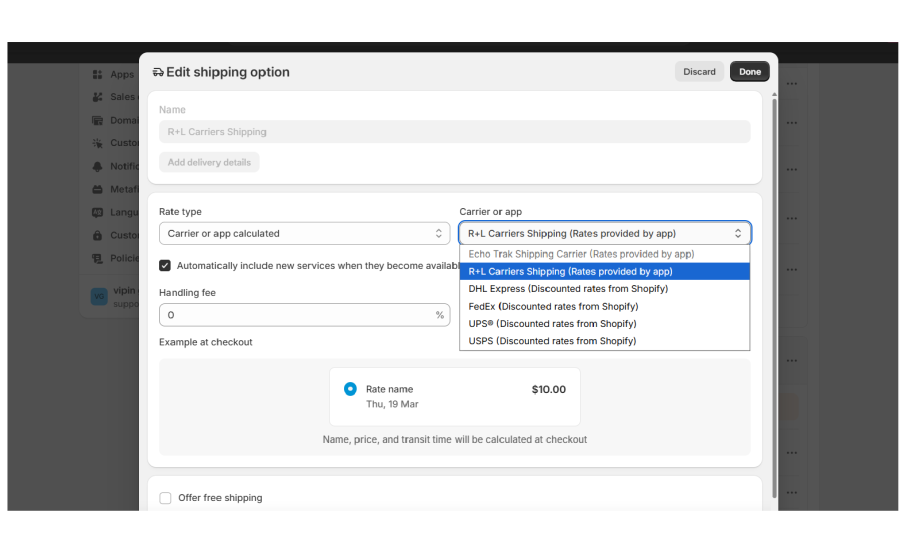Click the Sales channels icon in sidebar

coord(98,97)
